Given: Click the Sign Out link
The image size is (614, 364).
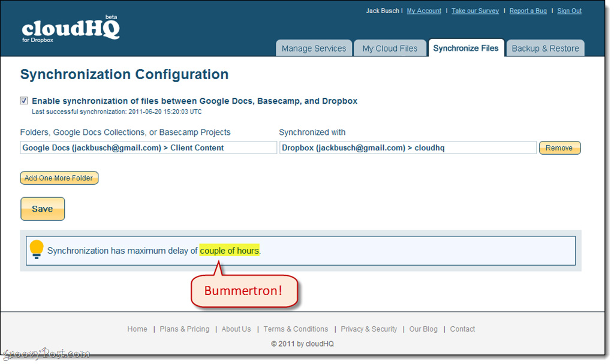Looking at the screenshot, I should click(x=569, y=11).
